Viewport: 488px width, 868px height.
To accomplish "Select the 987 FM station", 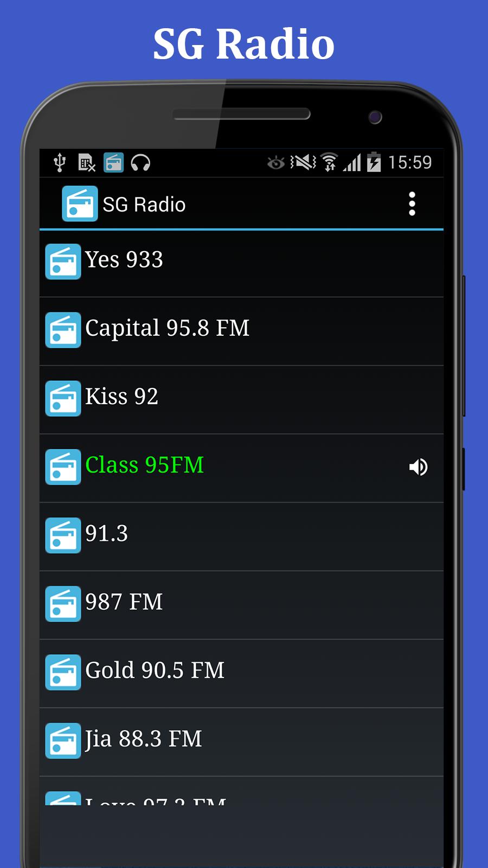I will (x=241, y=604).
